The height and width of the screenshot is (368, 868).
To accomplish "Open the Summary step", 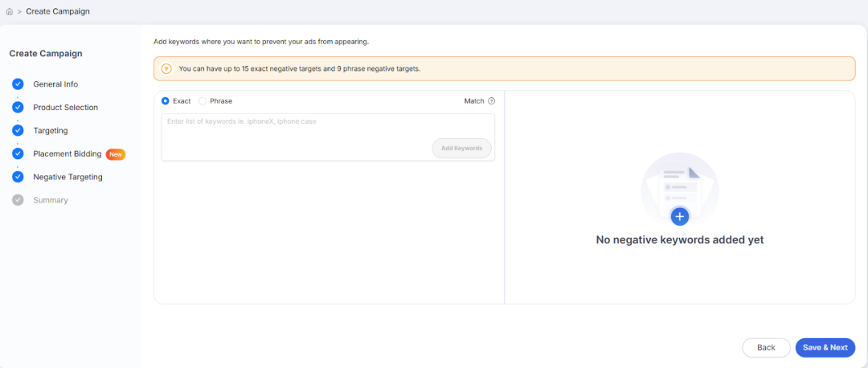I will pyautogui.click(x=51, y=200).
